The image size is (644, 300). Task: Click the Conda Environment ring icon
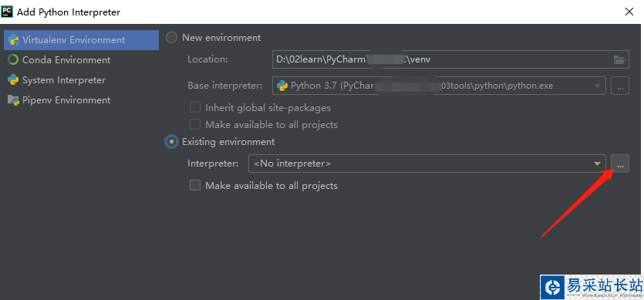[13, 60]
